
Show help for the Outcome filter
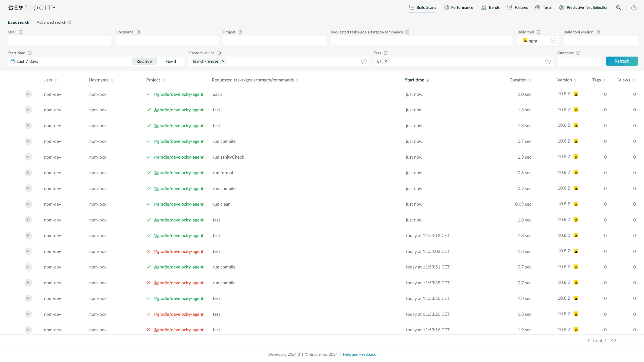pos(578,53)
